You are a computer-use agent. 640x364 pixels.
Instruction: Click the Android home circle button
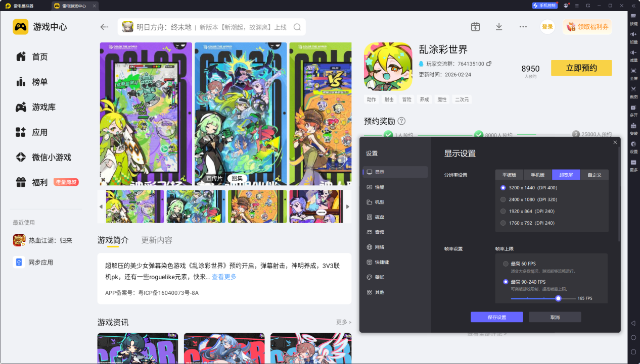[633, 337]
